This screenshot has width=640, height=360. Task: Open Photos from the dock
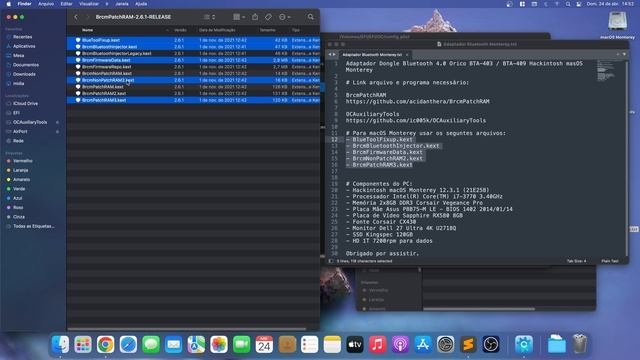219,344
